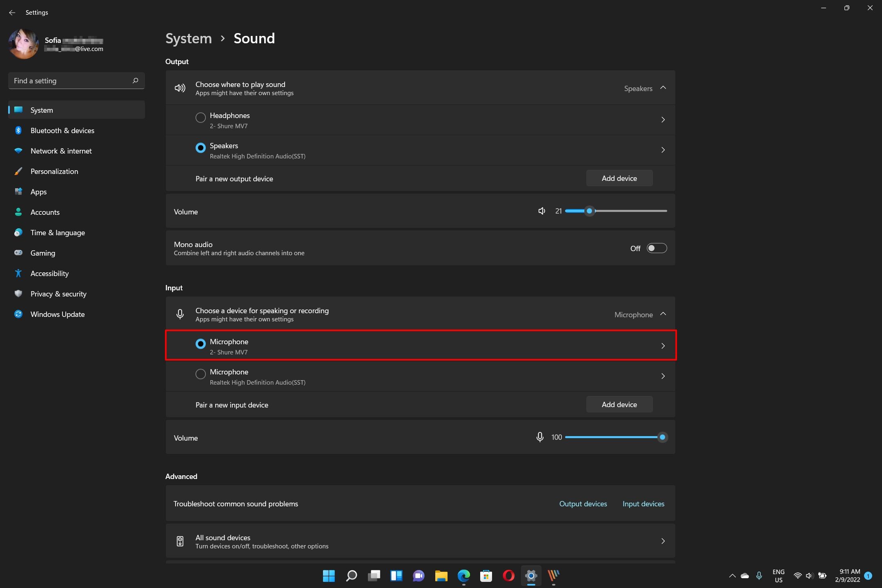882x588 pixels.
Task: Go to Windows Update section
Action: click(57, 314)
